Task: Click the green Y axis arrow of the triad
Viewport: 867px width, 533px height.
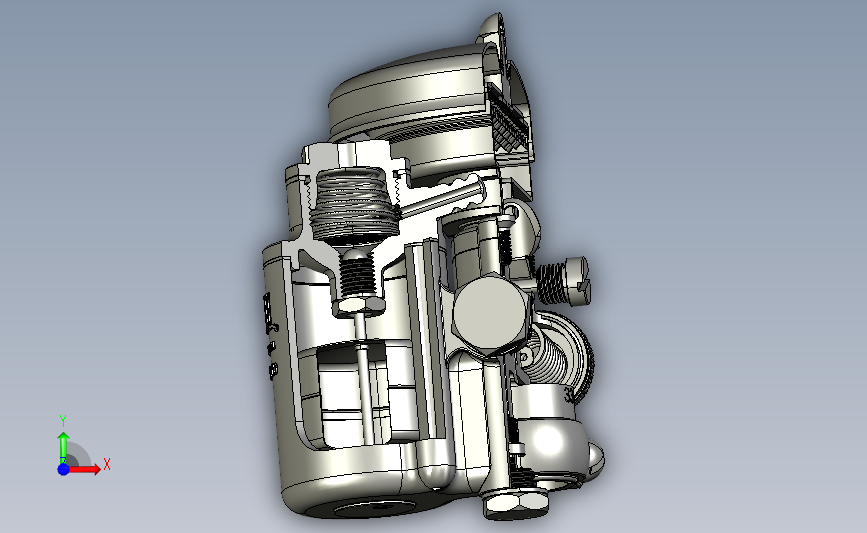Action: tap(63, 448)
